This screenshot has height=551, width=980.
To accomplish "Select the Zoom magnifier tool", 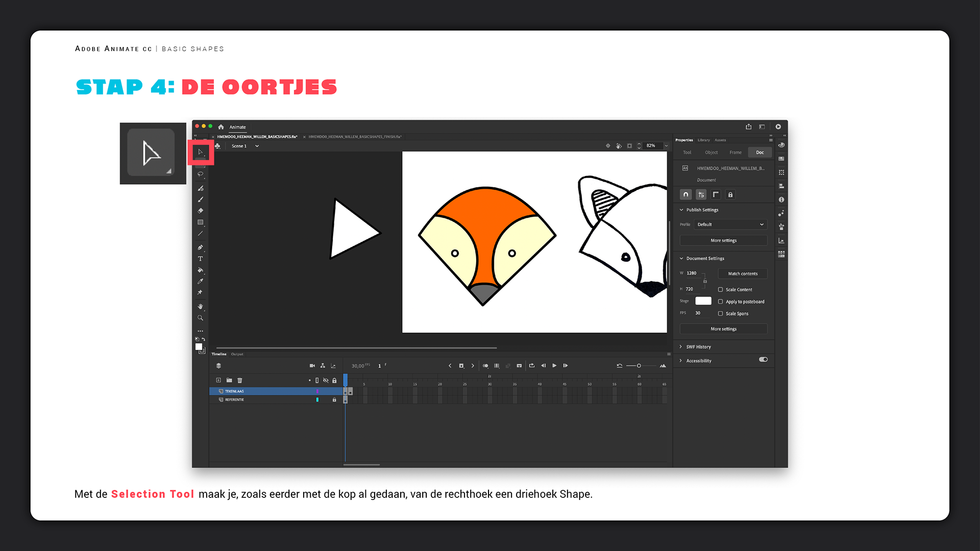I will (201, 318).
